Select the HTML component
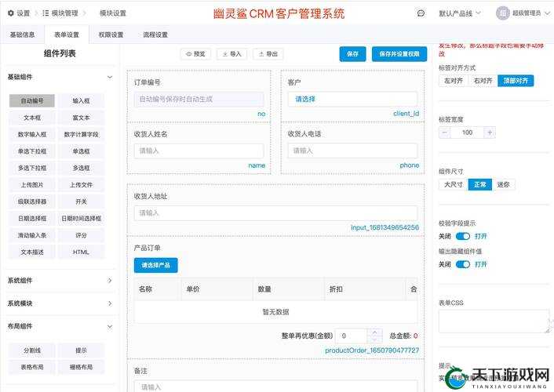 (82, 252)
